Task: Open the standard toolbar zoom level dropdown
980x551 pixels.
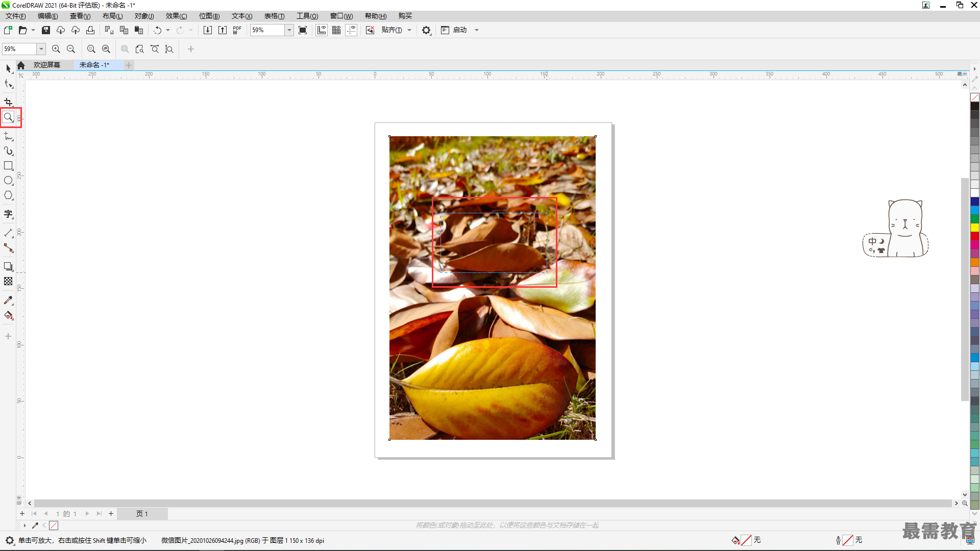Action: click(x=289, y=30)
